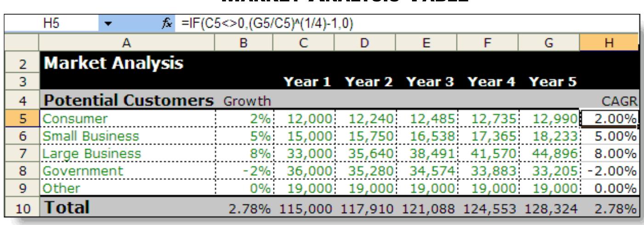
Task: Select column H header
Action: click(609, 43)
